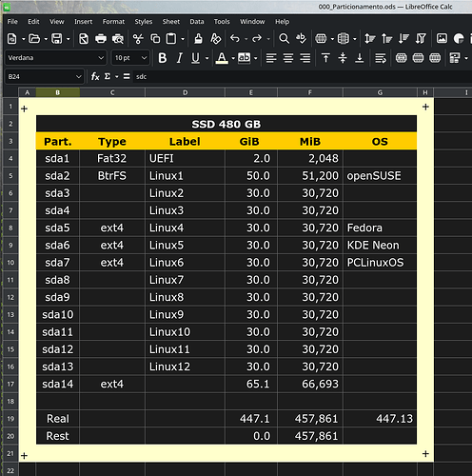This screenshot has width=472, height=476.
Task: Click the Export as PDF icon
Action: 84,39
